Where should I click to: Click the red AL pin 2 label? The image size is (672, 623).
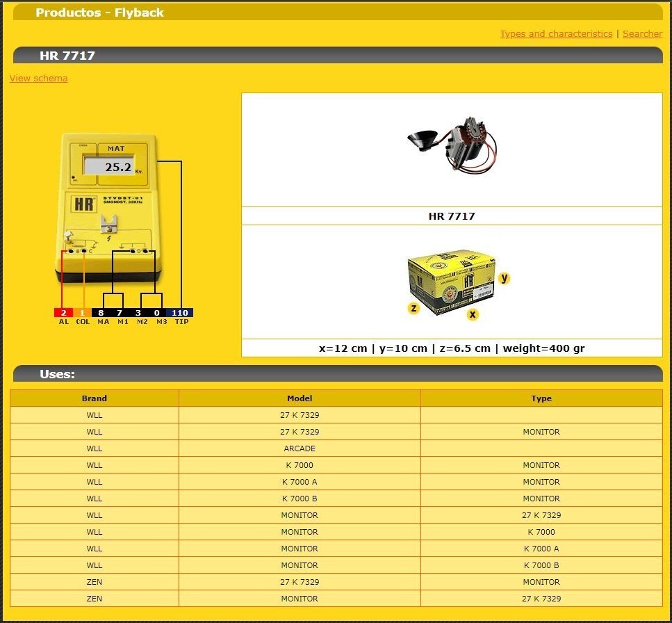(x=63, y=314)
